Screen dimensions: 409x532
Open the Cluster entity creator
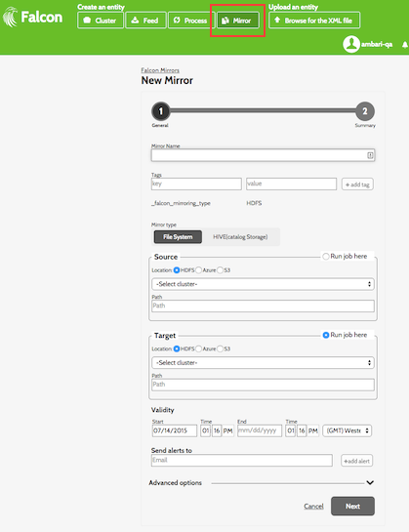pos(101,20)
